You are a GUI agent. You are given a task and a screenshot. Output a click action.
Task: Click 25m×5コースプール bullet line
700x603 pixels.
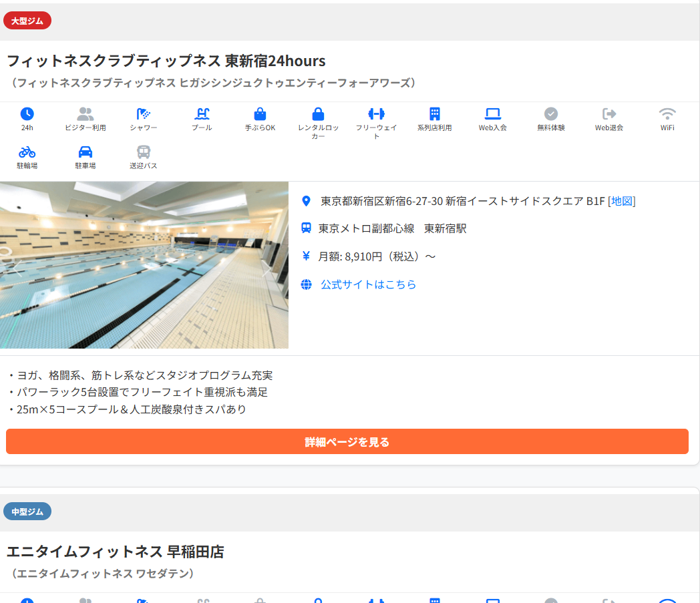(128, 409)
